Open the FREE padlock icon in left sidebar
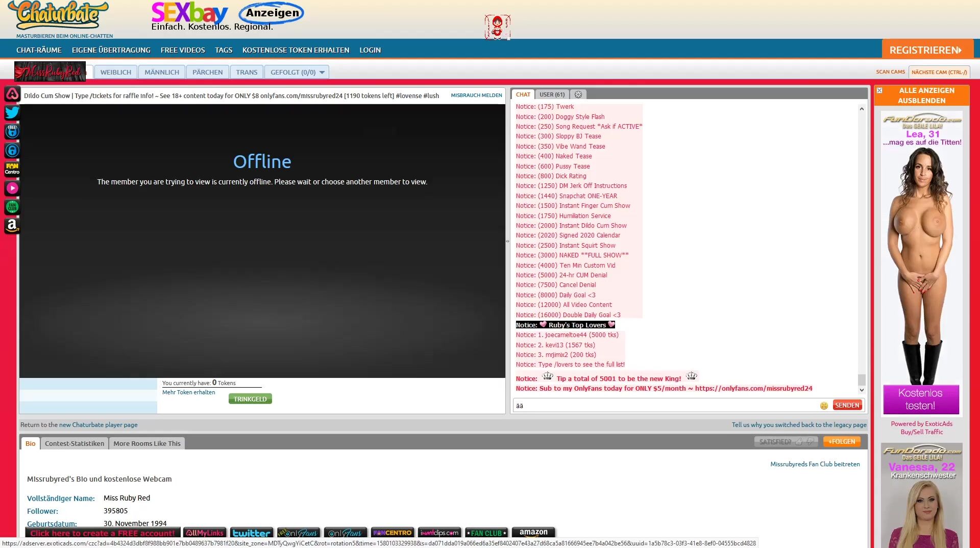 coord(12,131)
